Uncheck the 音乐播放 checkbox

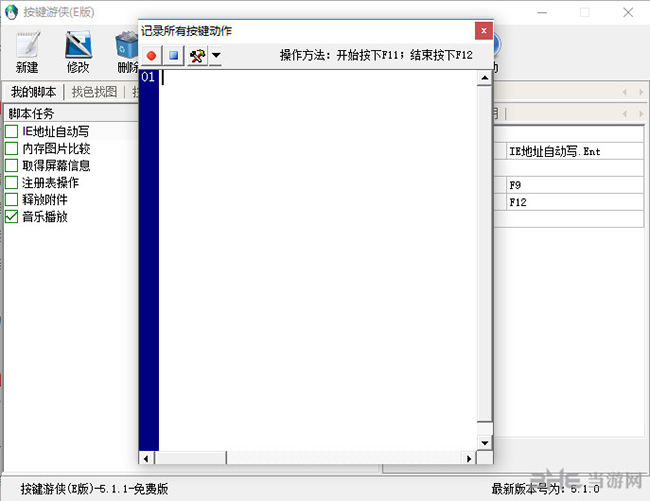pyautogui.click(x=11, y=216)
